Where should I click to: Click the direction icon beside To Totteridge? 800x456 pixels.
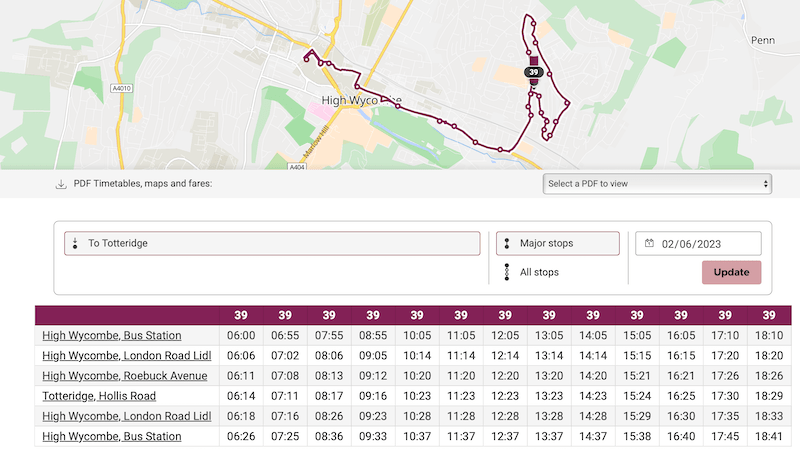76,243
